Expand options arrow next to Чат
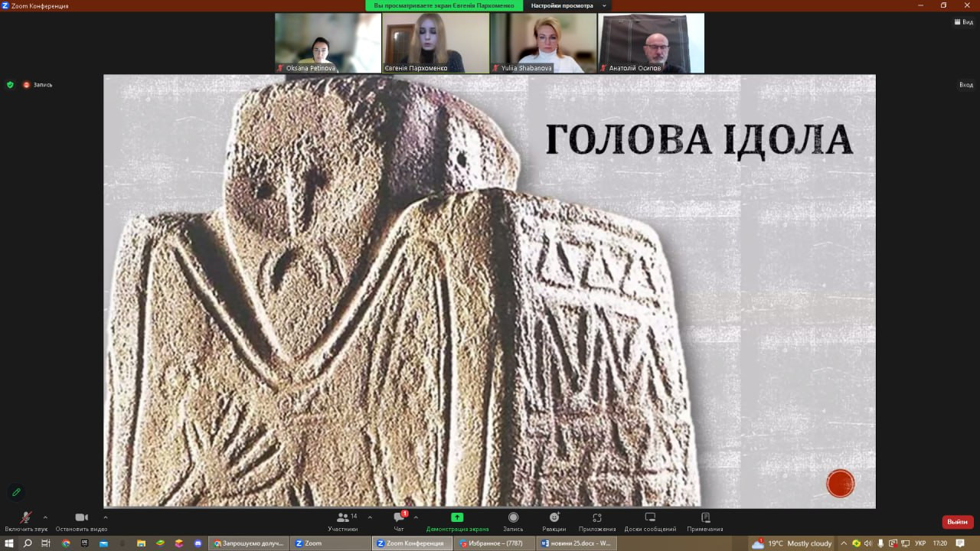 416,517
